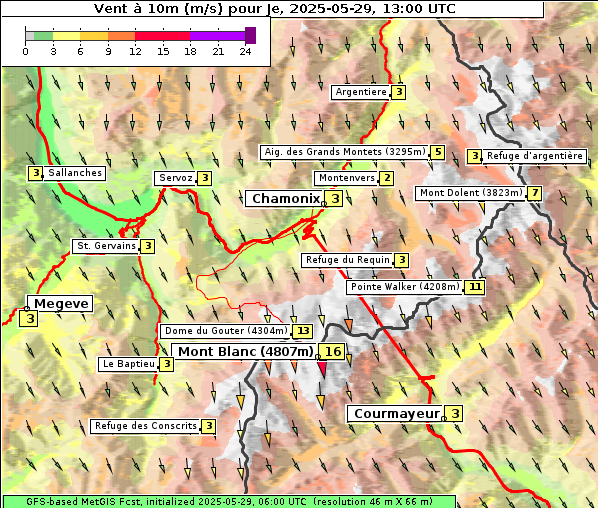
Task: Click the Servoz label
Action: point(175,178)
